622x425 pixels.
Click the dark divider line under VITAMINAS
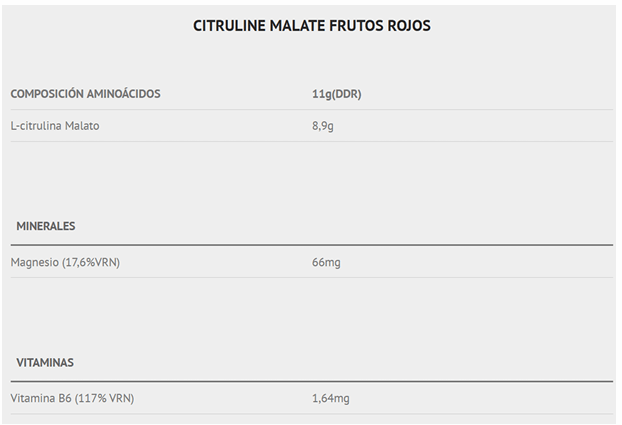point(311,381)
